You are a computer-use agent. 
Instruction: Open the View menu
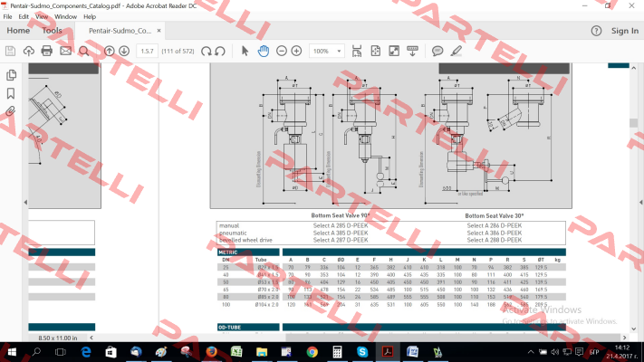tap(42, 17)
